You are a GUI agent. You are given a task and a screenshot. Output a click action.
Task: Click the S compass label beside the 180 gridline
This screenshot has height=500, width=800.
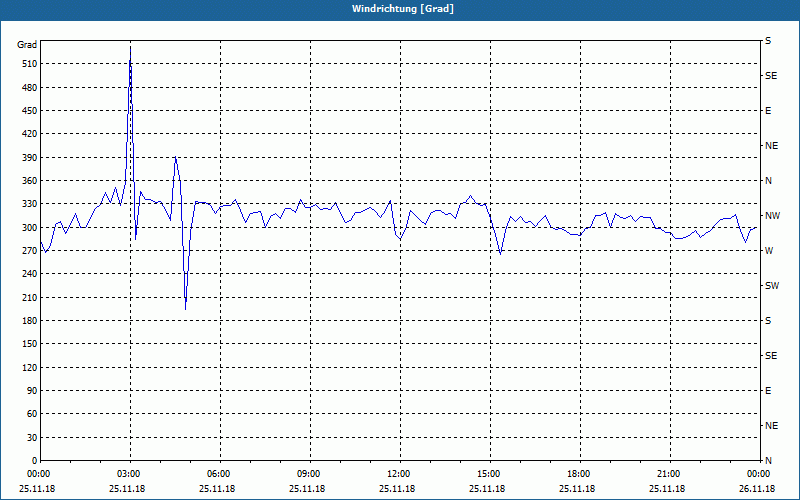[768, 321]
